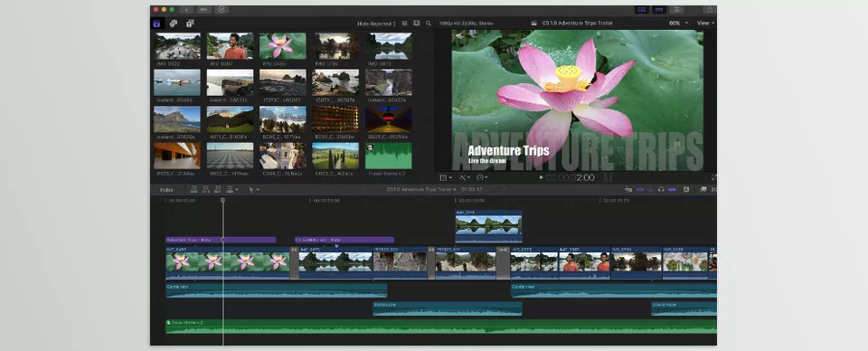Screen dimensions: 868x351
Task: Toggle video skimming in timeline toolbar
Action: point(640,189)
